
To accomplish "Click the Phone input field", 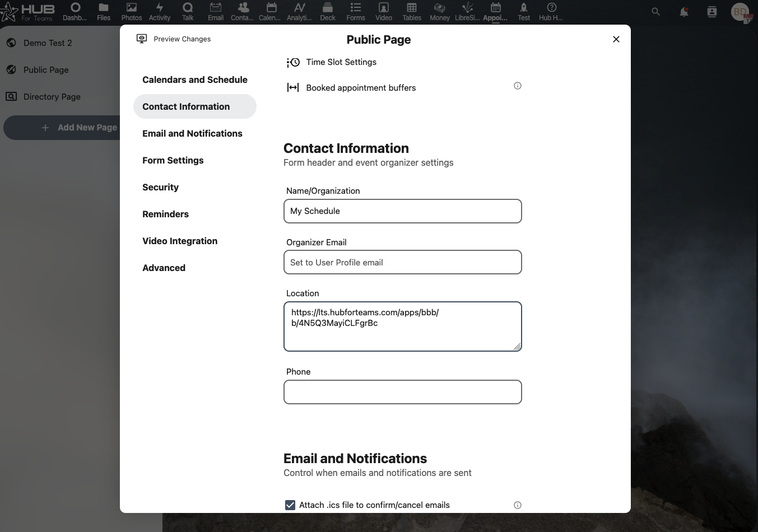I will pyautogui.click(x=403, y=392).
